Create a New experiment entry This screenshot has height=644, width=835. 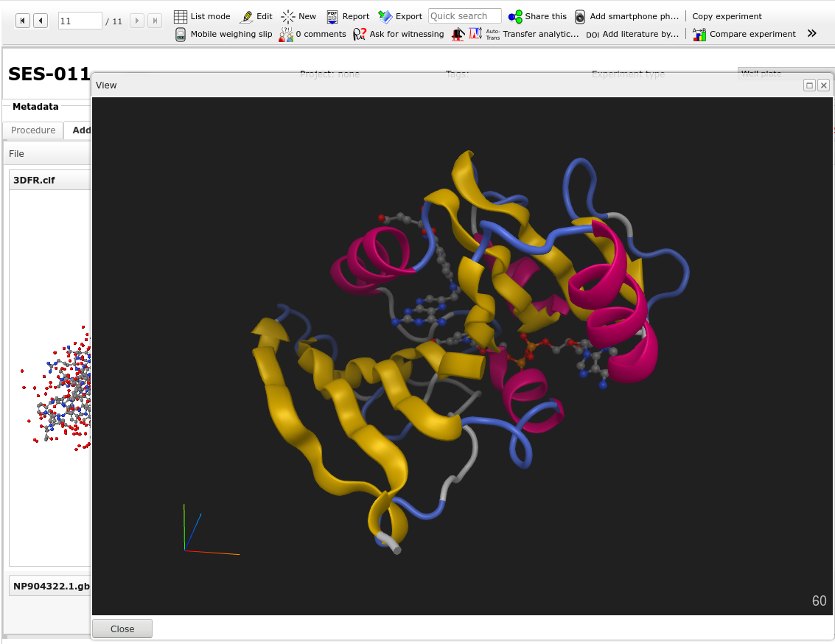tap(298, 16)
